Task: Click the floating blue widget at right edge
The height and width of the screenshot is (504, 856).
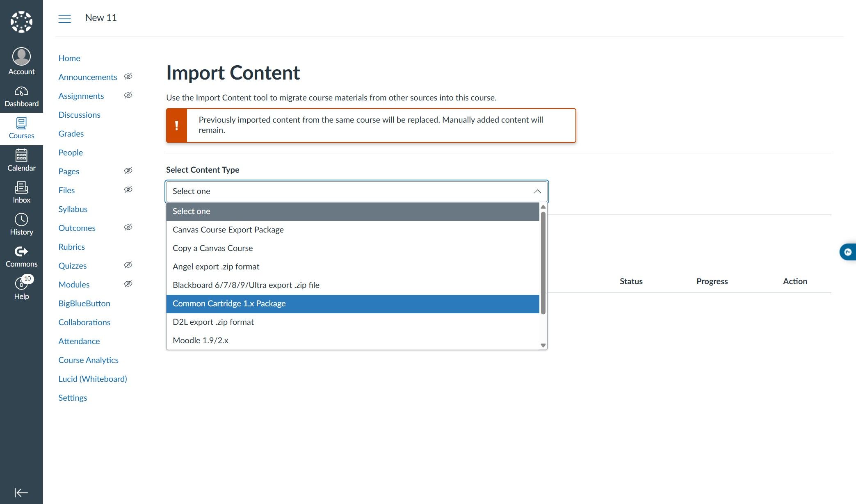Action: (848, 252)
